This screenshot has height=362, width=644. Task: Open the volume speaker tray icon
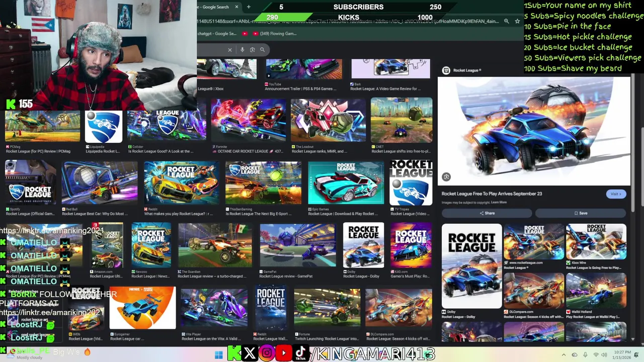[x=604, y=355]
